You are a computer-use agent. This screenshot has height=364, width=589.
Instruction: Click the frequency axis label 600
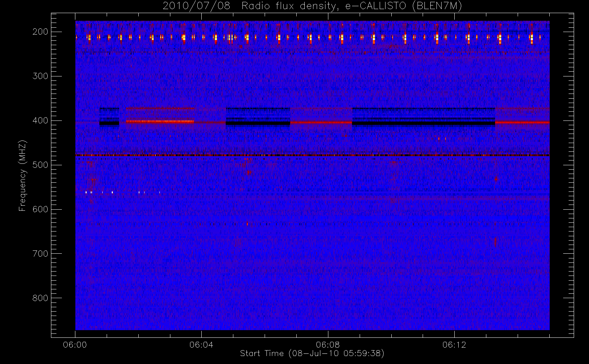tap(40, 209)
